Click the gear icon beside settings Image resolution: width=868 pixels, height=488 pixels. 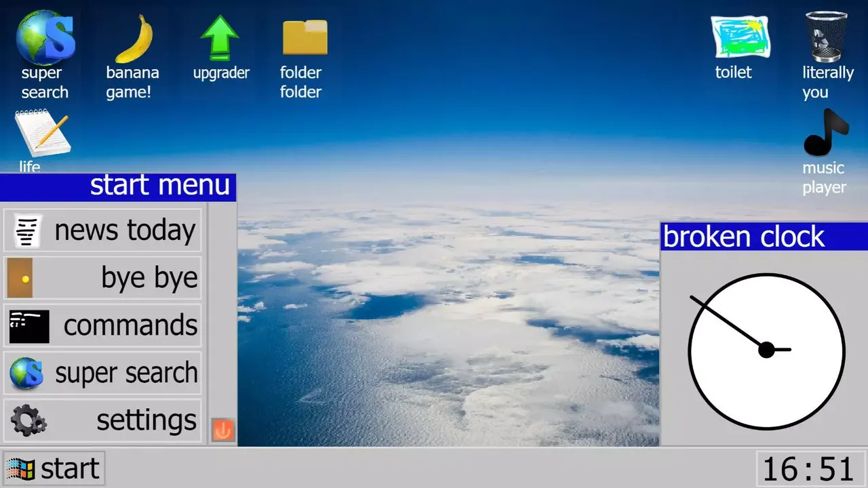tap(28, 421)
